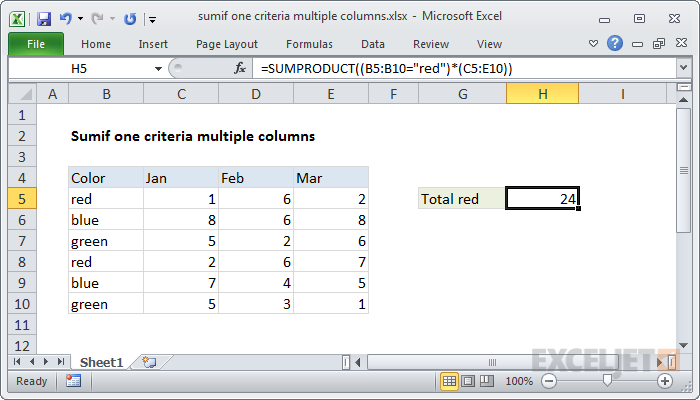Click the 'Feb' header cell
Viewport: 700px width, 400px height.
[x=256, y=178]
